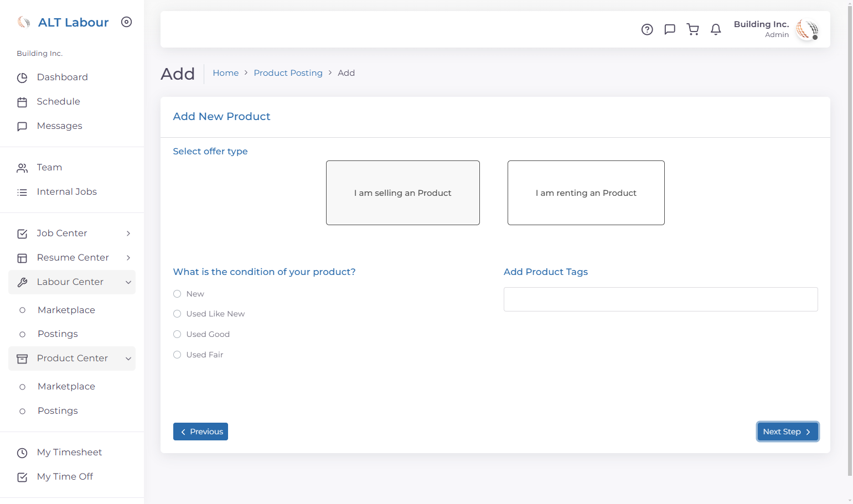
Task: Collapse the Labour Center chevron
Action: (128, 282)
